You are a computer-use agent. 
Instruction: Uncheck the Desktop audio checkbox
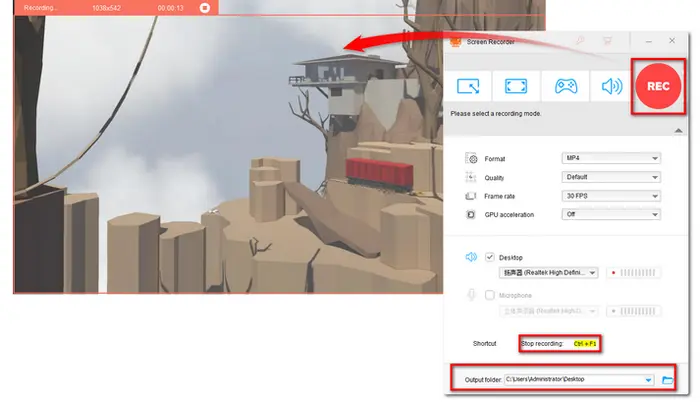(490, 257)
